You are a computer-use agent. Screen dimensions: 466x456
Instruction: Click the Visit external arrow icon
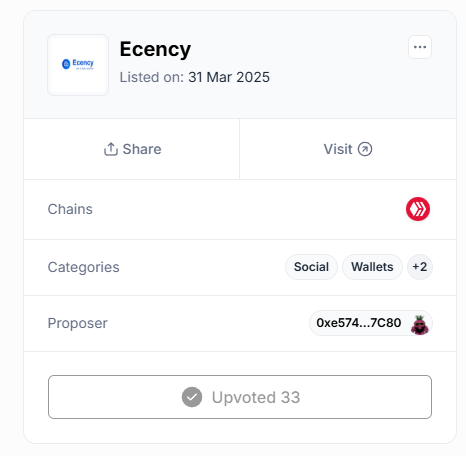[x=365, y=149]
